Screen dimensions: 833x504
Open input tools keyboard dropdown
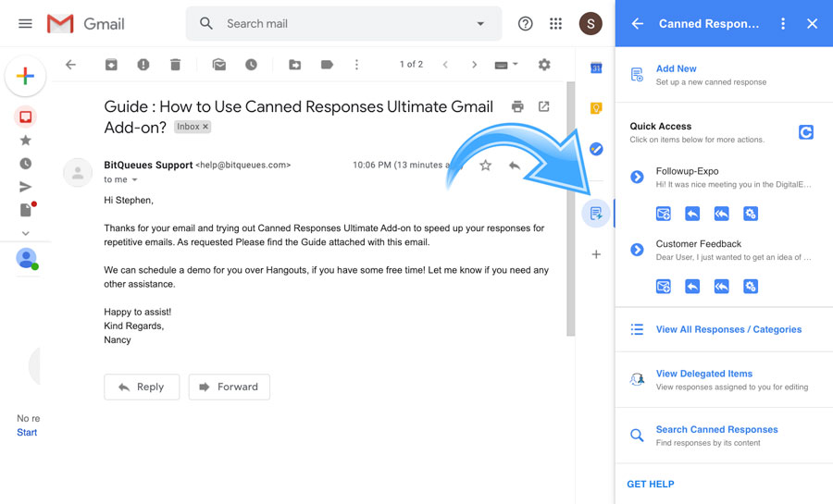[505, 65]
